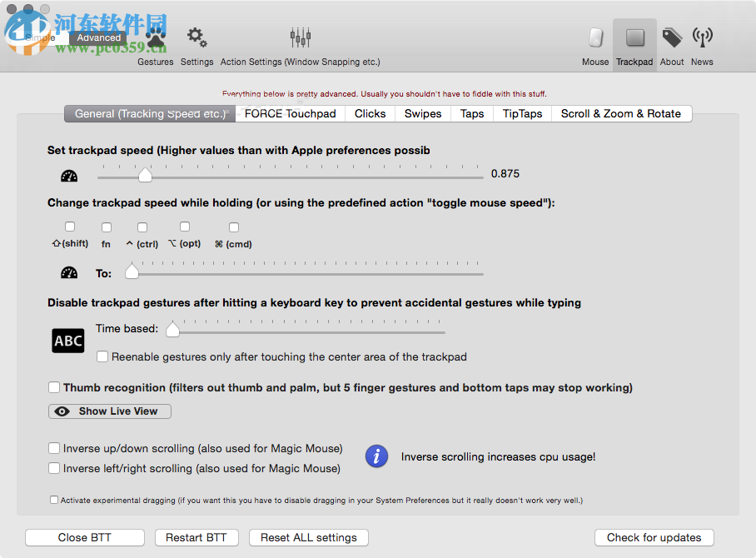The width and height of the screenshot is (756, 558).
Task: Click the ABC keyboard icon
Action: 67,340
